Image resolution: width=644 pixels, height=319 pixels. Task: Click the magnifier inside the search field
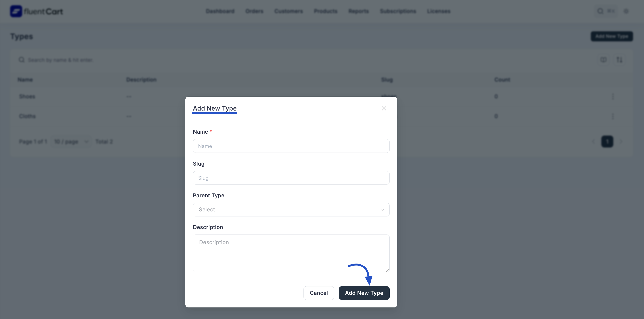(x=21, y=60)
